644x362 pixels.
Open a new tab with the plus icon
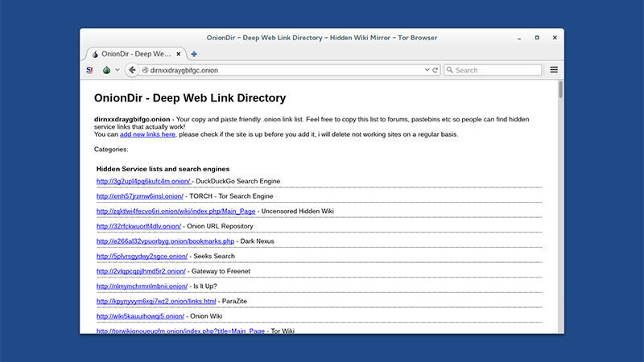pos(194,54)
